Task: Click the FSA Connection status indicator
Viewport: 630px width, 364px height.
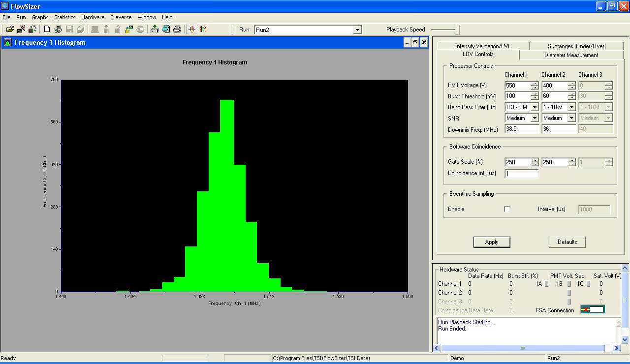Action: (x=592, y=309)
